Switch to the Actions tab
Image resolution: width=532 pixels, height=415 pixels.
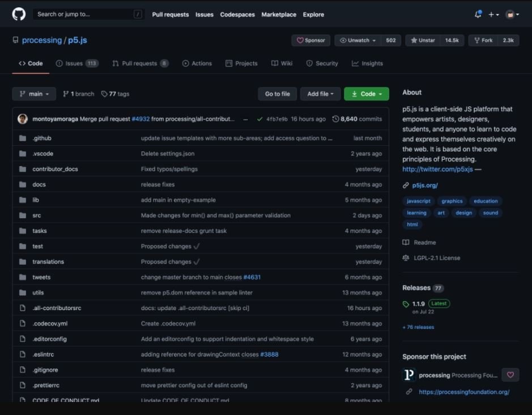point(197,63)
